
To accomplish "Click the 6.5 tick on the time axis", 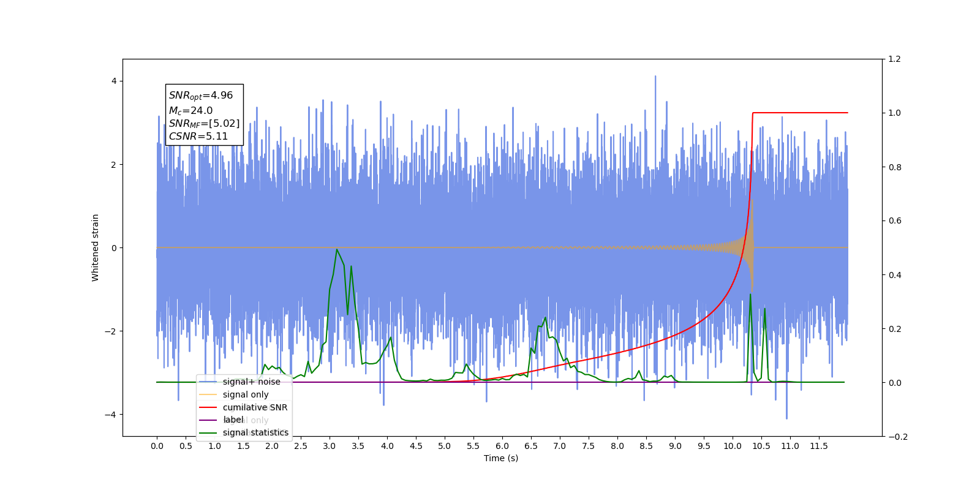I will pyautogui.click(x=531, y=446).
